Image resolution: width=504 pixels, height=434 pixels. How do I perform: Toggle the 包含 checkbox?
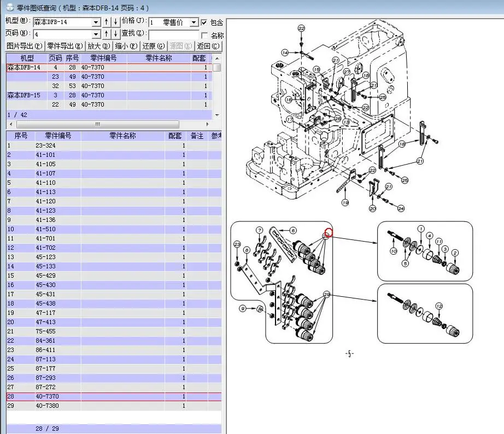(x=204, y=22)
